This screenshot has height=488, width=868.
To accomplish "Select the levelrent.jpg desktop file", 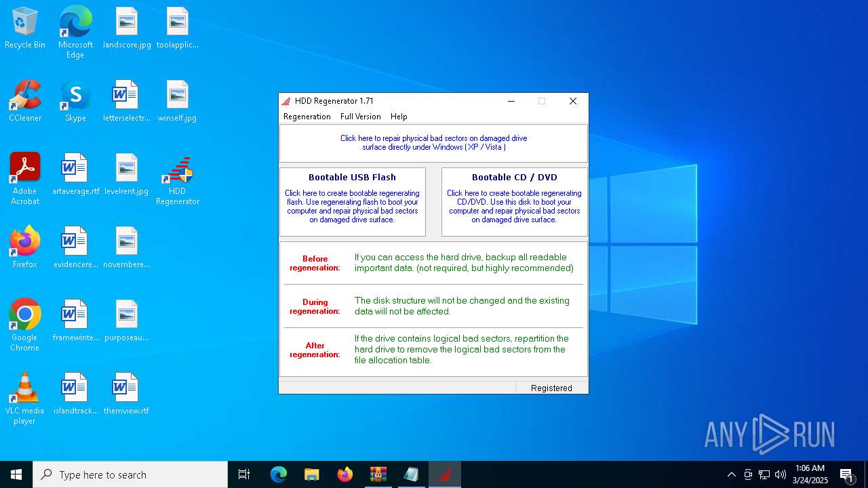I will click(127, 175).
